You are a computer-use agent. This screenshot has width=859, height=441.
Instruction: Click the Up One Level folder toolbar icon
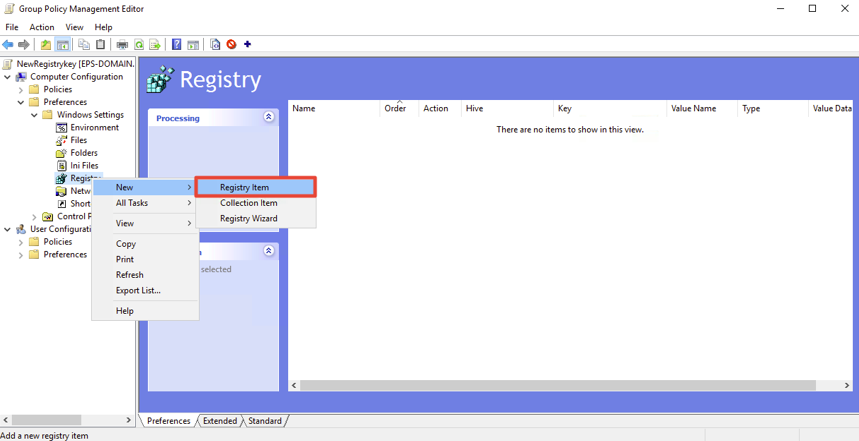click(x=46, y=44)
